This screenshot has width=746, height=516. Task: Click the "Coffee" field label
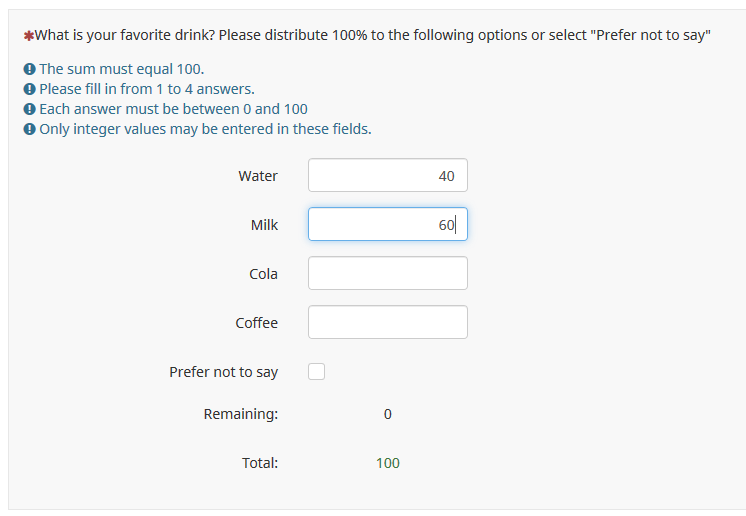coord(257,323)
